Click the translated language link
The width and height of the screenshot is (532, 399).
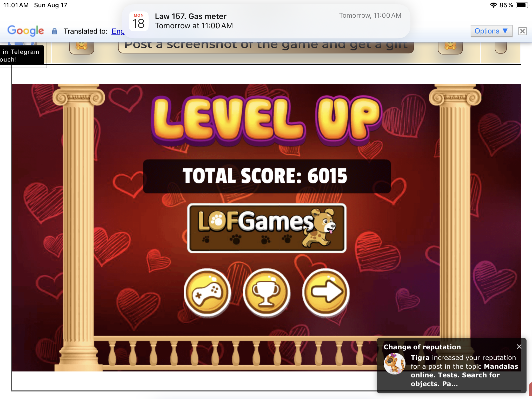118,31
